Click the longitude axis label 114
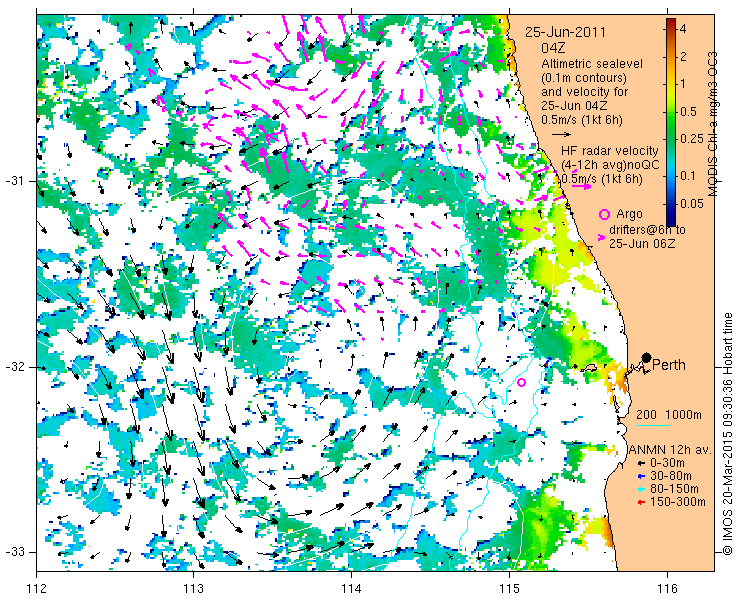Viewport: 740px width, 600px height. (x=352, y=589)
